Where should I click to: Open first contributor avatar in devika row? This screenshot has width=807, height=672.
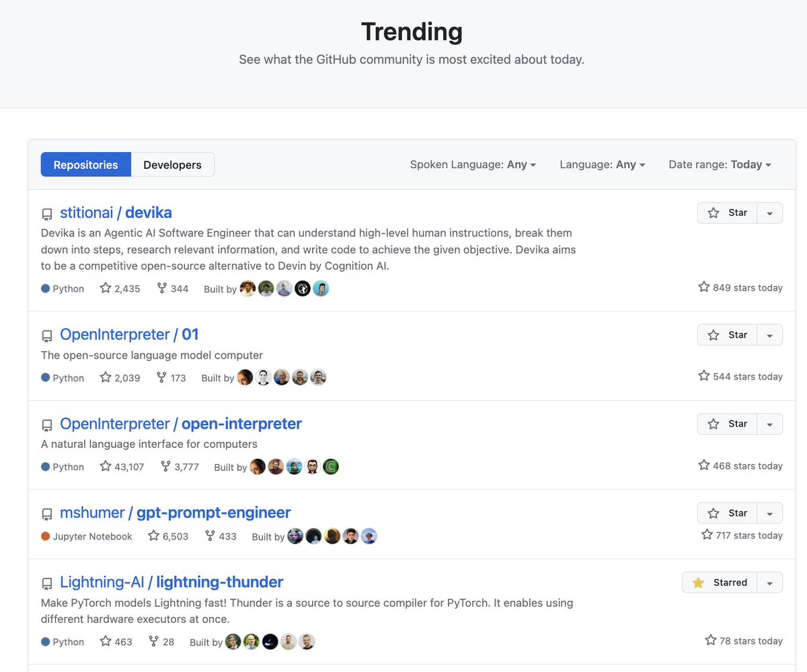click(248, 289)
